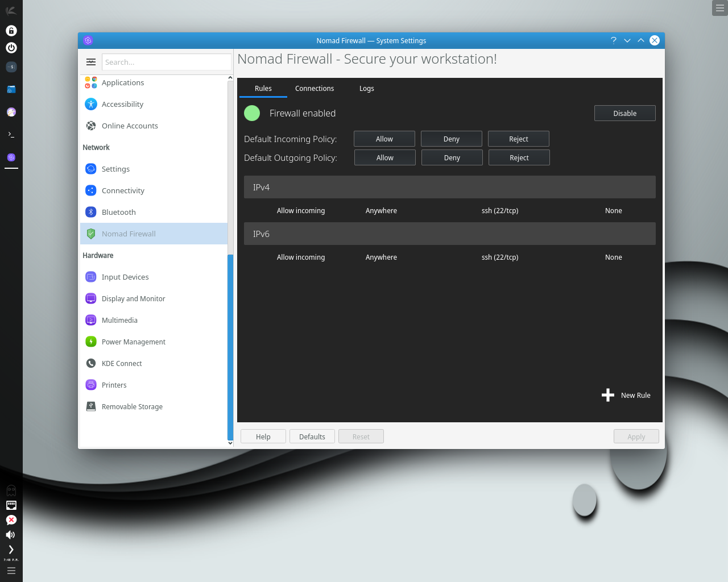Image resolution: width=728 pixels, height=582 pixels.
Task: Open the desktop hamburger menu at top right
Action: pos(720,8)
